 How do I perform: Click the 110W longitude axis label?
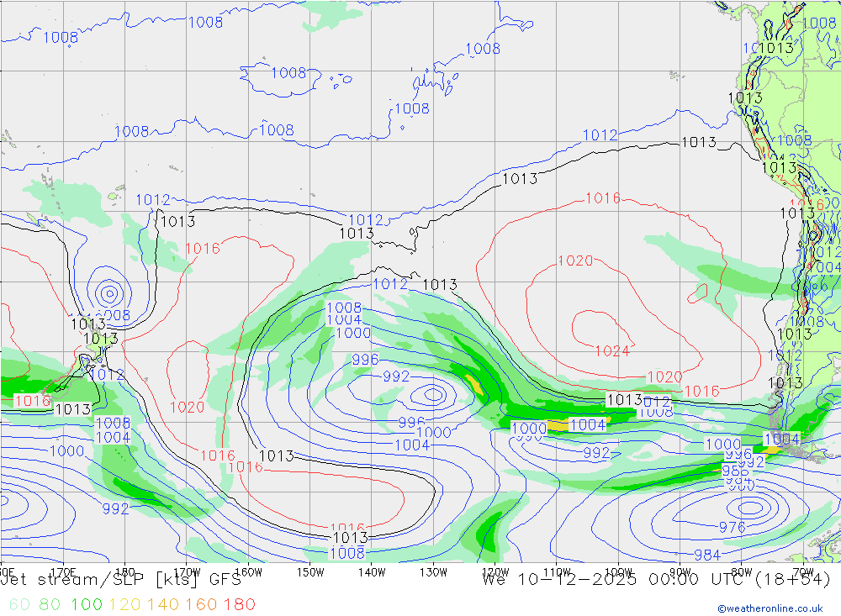click(x=557, y=572)
